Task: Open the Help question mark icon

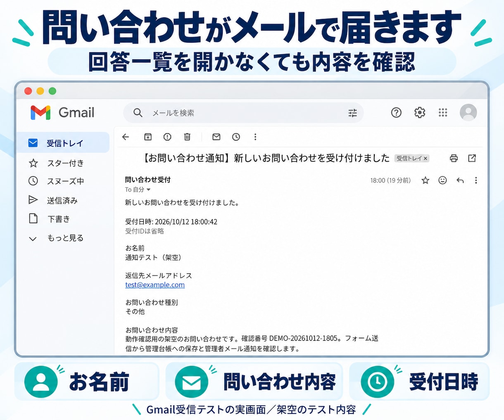Action: (396, 112)
